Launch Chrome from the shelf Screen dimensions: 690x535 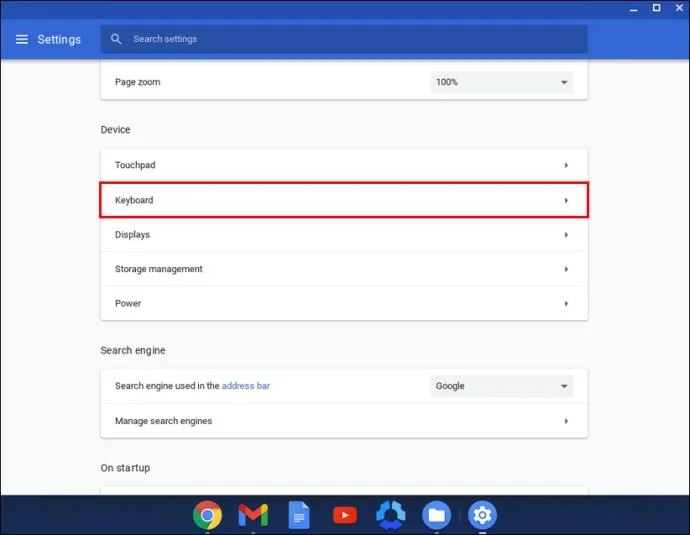pos(207,515)
